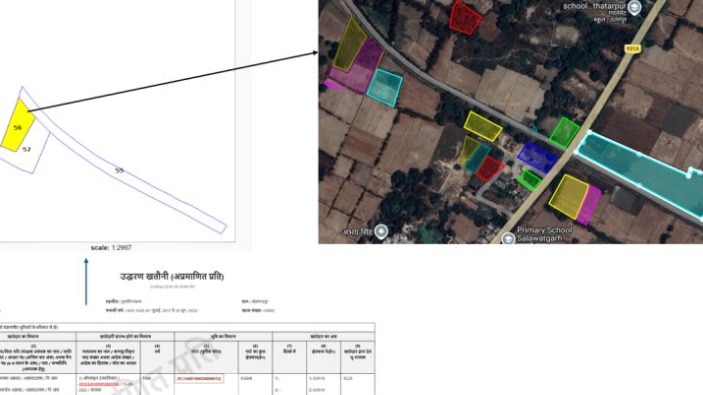Click the उद्धरण खतौनी document title

click(x=172, y=277)
